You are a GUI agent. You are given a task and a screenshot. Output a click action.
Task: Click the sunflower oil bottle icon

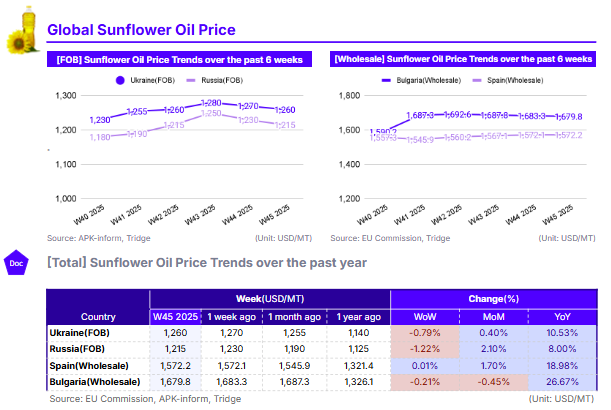point(20,28)
